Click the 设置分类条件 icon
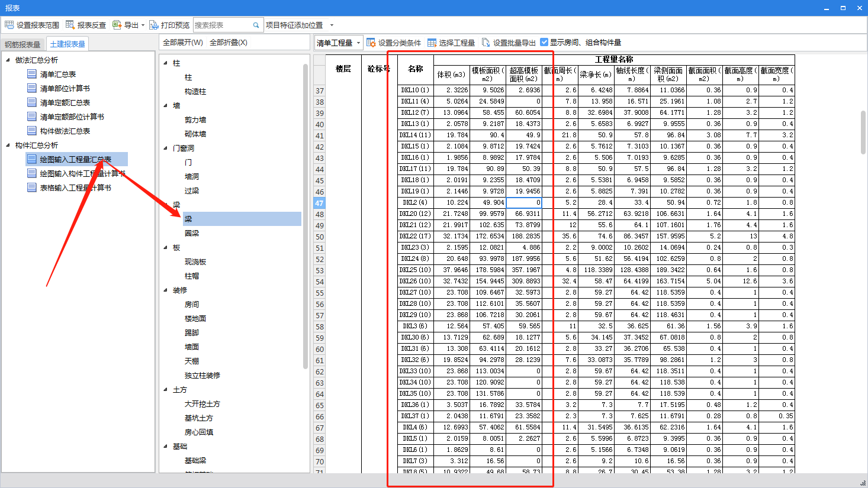868x488 pixels. coord(371,43)
